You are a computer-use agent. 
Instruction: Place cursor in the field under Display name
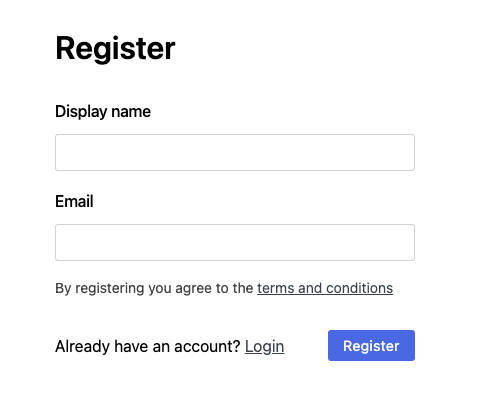pyautogui.click(x=235, y=152)
